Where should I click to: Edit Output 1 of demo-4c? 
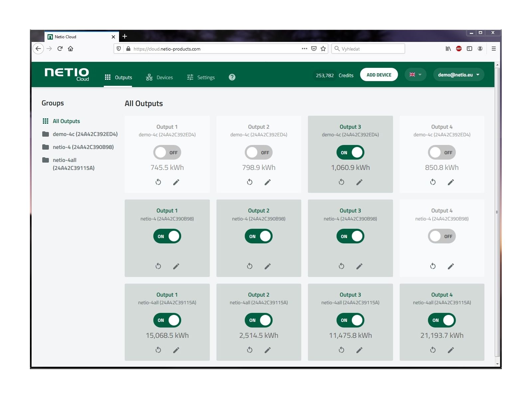click(176, 182)
